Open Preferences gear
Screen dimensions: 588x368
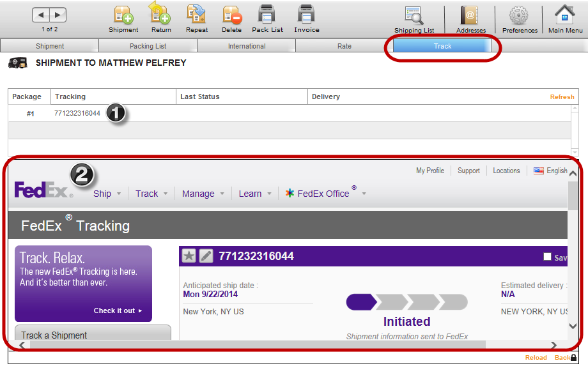[x=520, y=20]
